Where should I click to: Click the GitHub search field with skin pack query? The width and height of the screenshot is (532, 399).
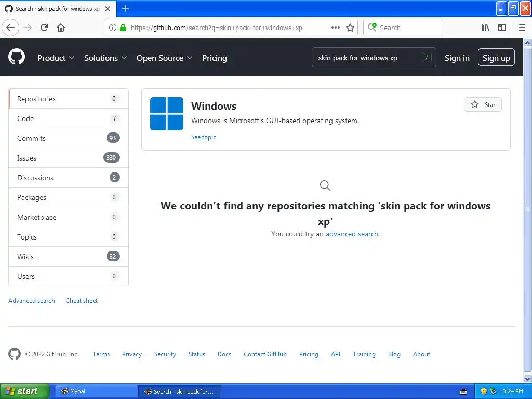374,57
